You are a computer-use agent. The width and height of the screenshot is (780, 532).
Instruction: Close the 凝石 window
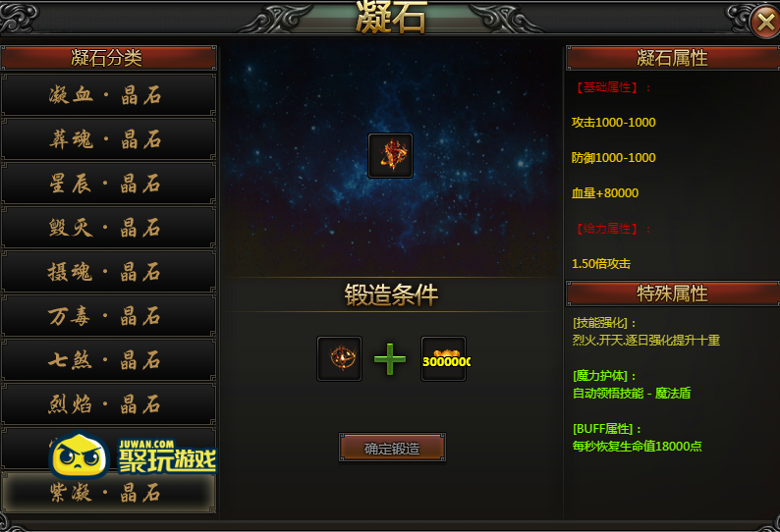765,22
